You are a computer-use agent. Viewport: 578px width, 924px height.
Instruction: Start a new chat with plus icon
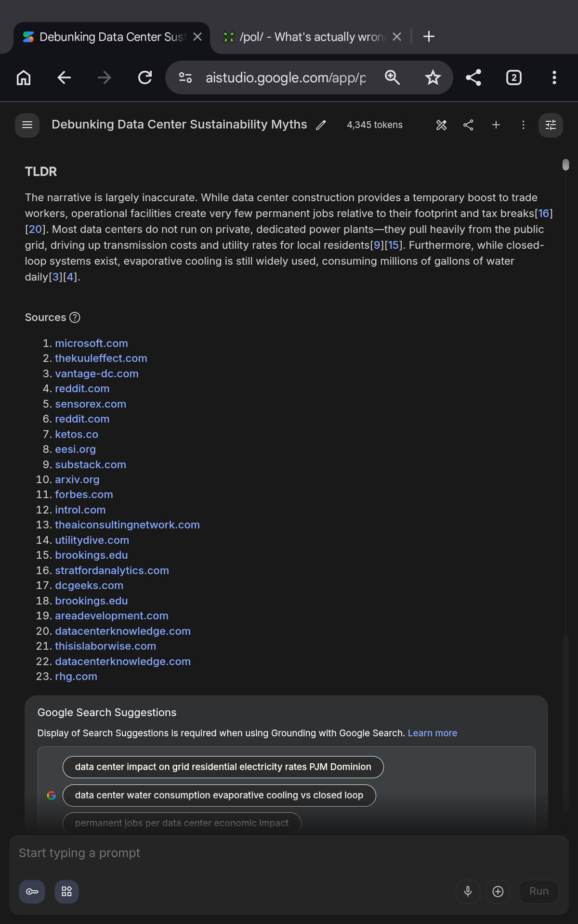pos(496,125)
